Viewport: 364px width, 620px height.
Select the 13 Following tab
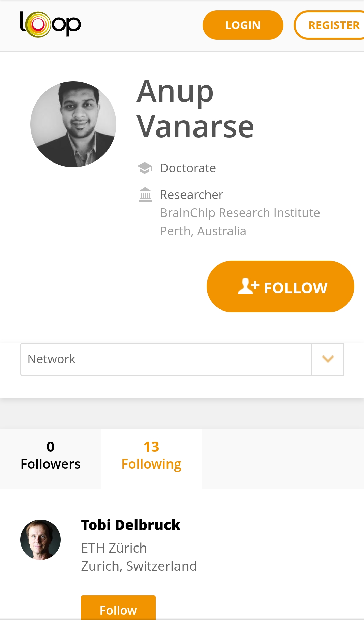tap(151, 456)
